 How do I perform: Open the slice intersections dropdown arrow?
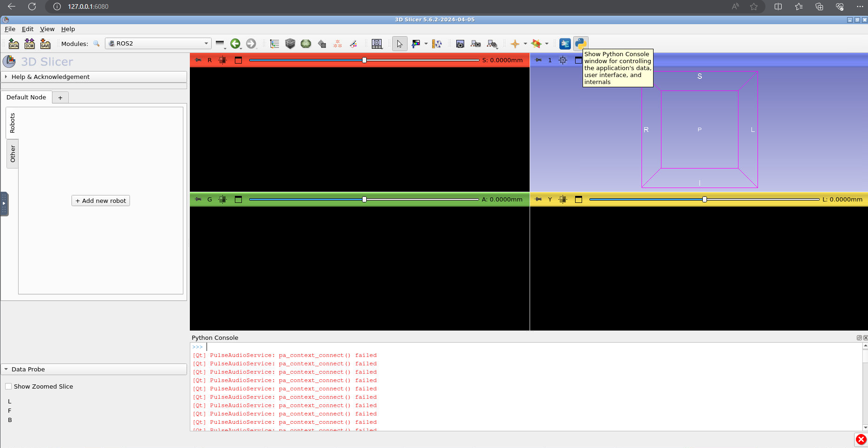pyautogui.click(x=547, y=44)
